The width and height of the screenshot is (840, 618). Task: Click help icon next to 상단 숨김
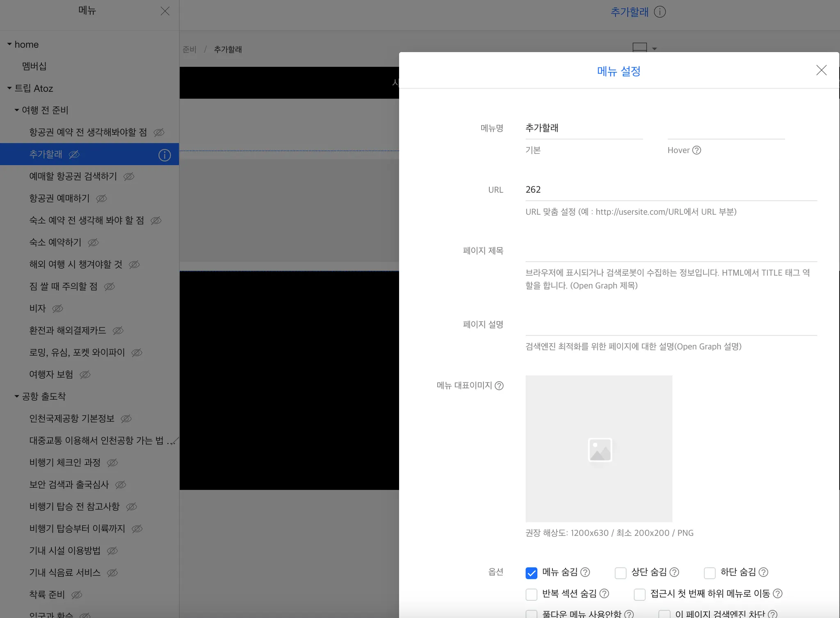674,572
